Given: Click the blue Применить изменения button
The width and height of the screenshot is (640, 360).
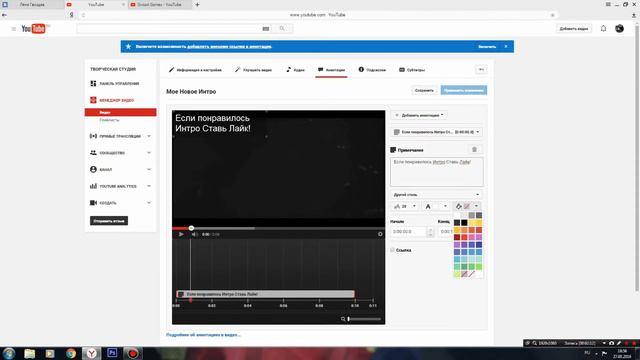Looking at the screenshot, I should (464, 90).
